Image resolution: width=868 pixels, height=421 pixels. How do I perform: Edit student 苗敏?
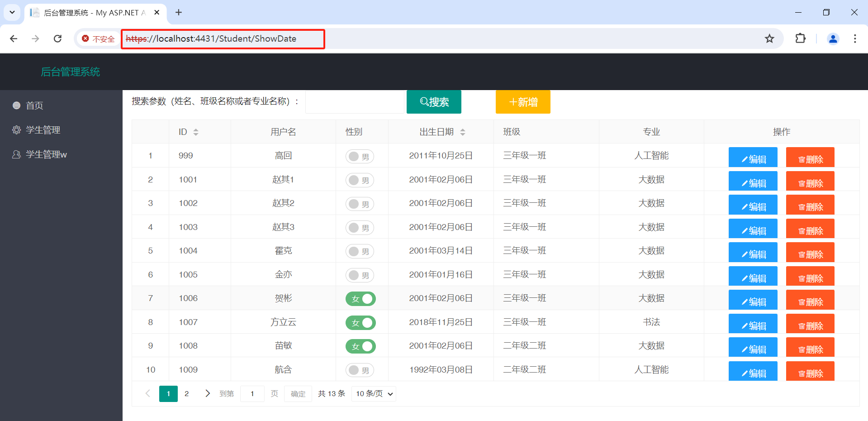coord(753,347)
